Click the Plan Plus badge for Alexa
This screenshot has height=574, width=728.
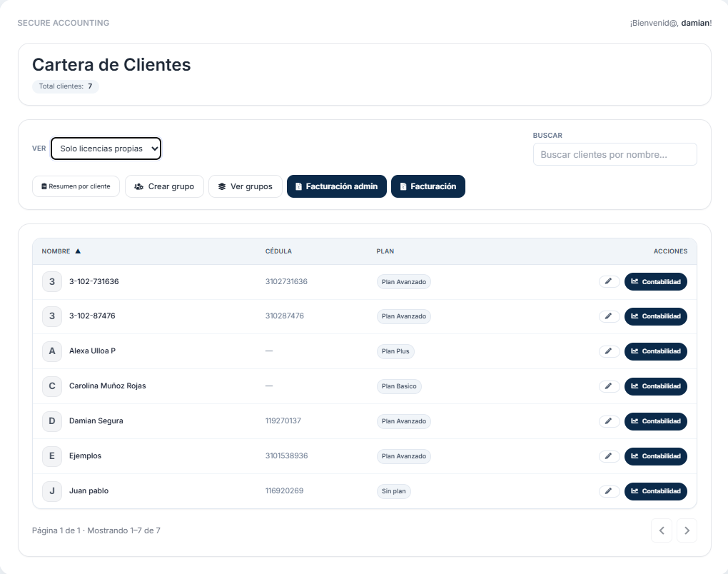[395, 351]
